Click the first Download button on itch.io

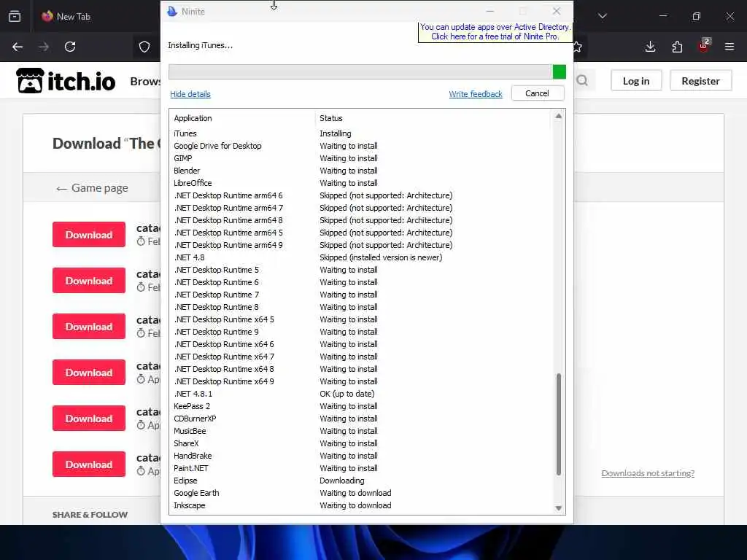pyautogui.click(x=89, y=234)
